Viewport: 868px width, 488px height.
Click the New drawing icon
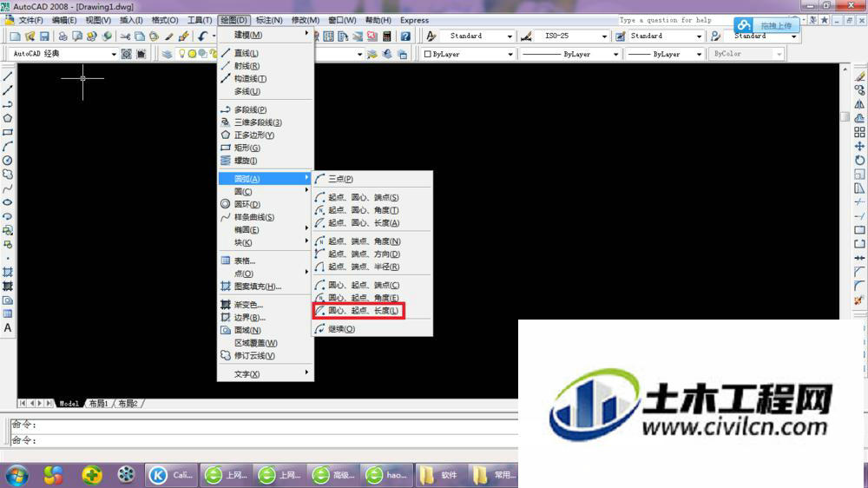pos(15,36)
